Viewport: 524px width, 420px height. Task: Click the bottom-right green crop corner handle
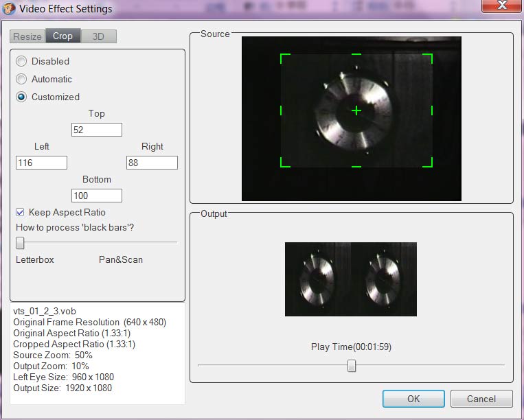pyautogui.click(x=428, y=162)
